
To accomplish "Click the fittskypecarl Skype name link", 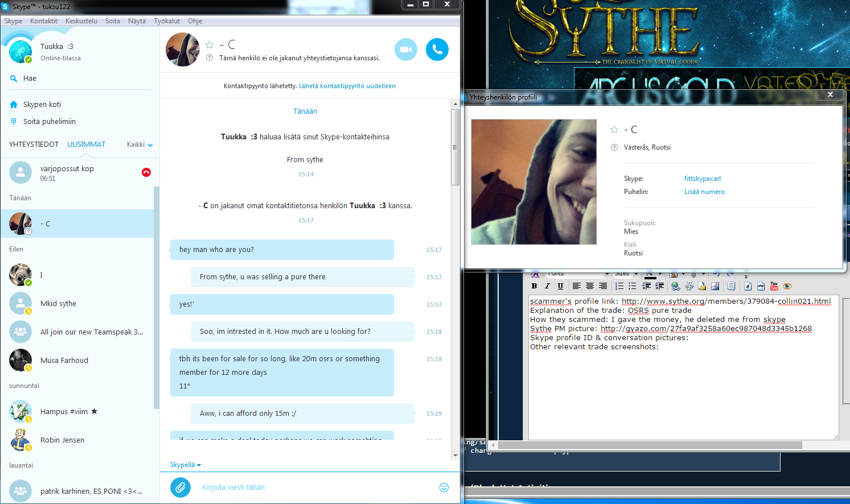I will point(703,179).
